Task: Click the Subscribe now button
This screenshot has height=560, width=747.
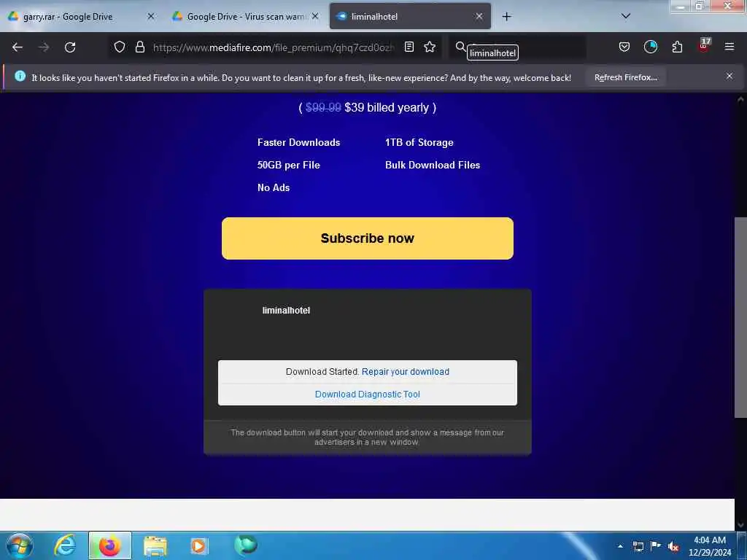Action: (368, 238)
